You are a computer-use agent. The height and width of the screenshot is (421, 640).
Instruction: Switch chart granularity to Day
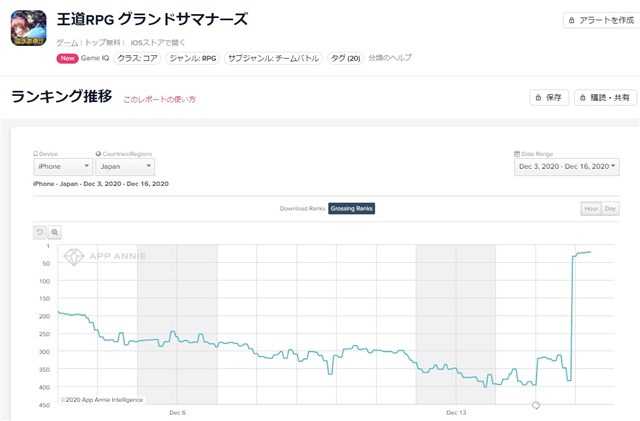[x=610, y=209]
